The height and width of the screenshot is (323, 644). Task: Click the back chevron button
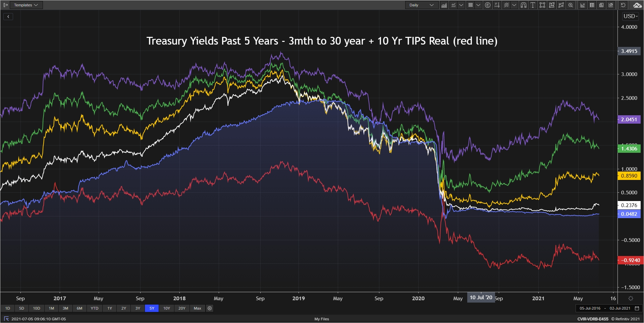click(x=8, y=16)
